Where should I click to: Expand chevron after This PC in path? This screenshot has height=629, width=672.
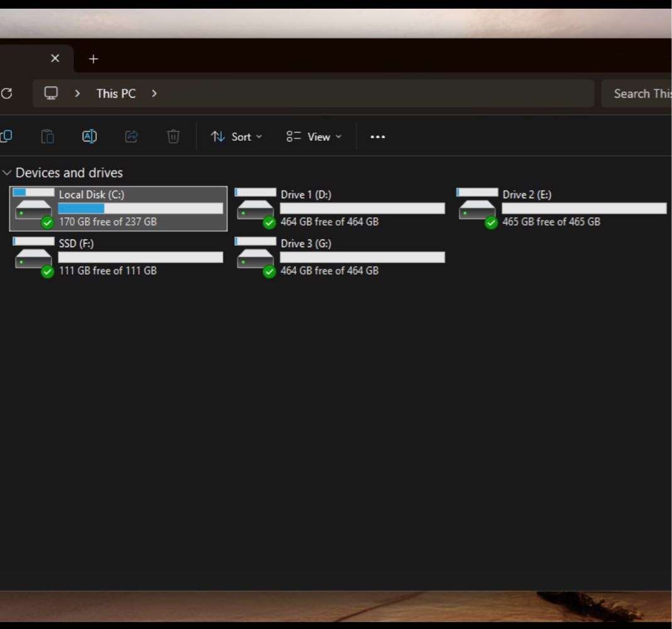click(x=154, y=94)
